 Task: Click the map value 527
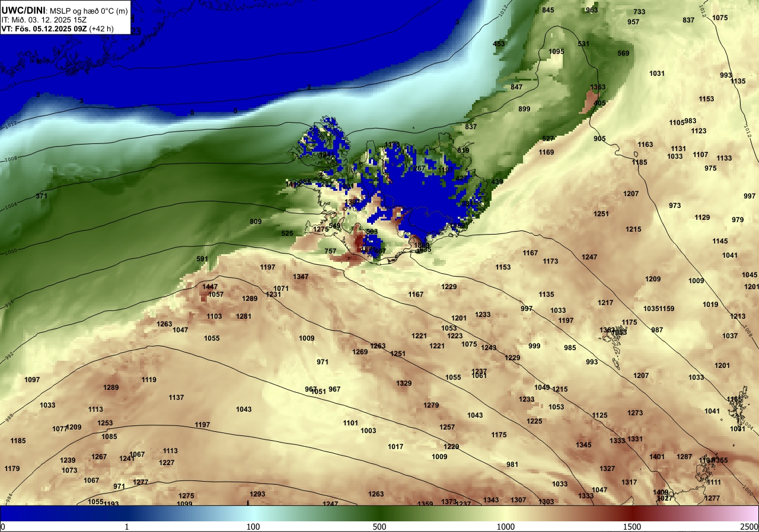pos(548,139)
